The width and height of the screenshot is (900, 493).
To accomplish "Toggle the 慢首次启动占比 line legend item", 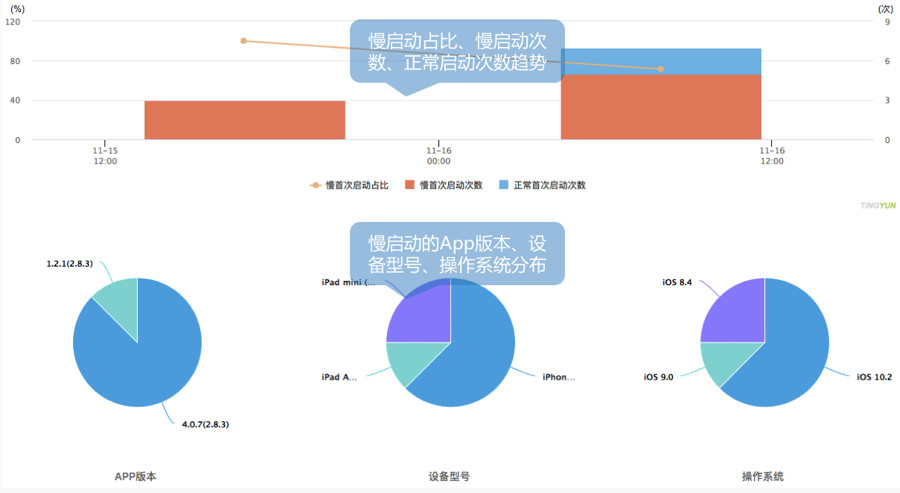I will 356,185.
